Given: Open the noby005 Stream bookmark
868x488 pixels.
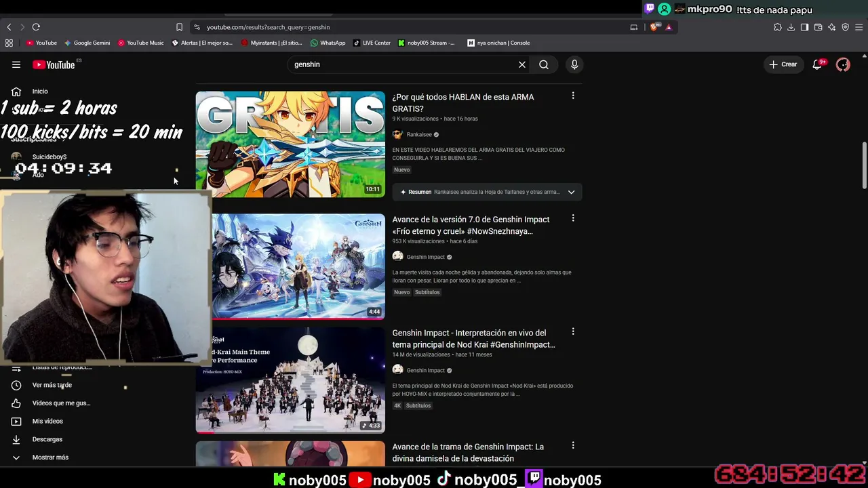Looking at the screenshot, I should click(x=427, y=43).
